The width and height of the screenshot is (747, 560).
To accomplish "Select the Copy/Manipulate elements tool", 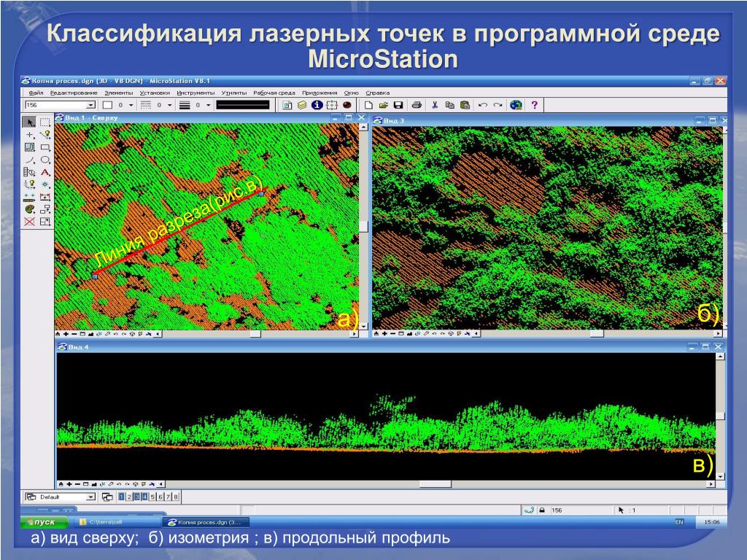I will coord(44,209).
